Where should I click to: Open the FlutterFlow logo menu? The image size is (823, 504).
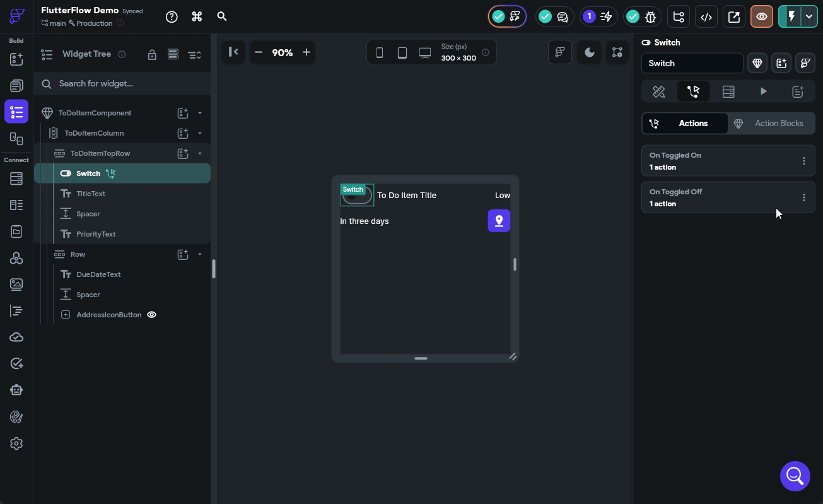[17, 16]
